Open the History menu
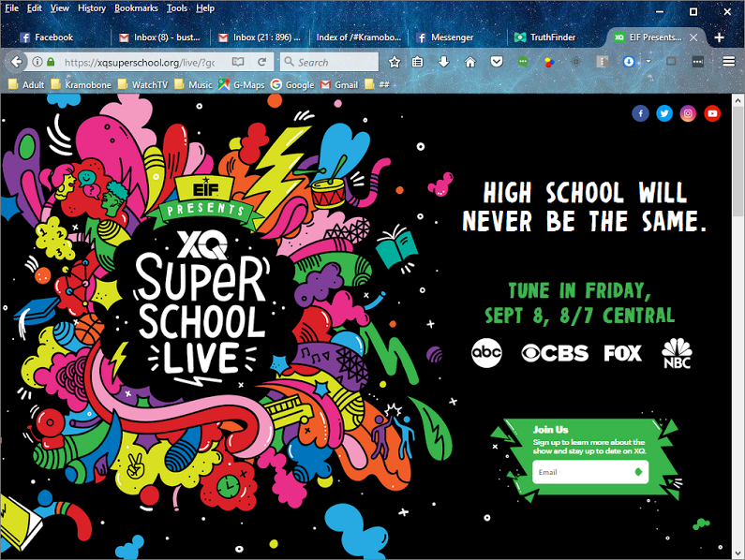Image resolution: width=745 pixels, height=560 pixels. point(92,8)
